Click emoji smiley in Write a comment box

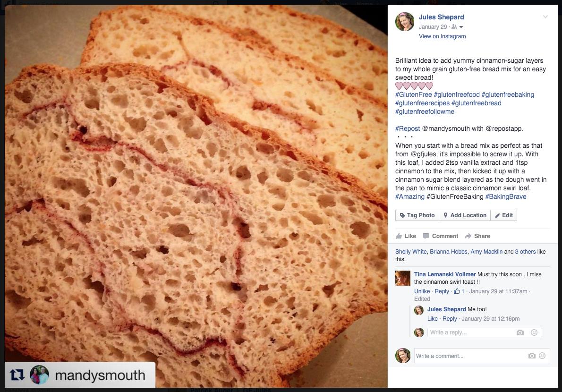pos(542,356)
